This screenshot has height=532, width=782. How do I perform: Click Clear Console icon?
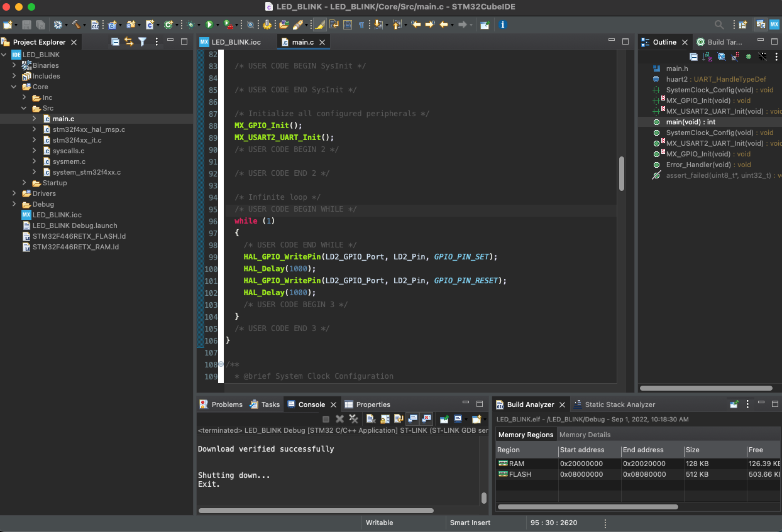[371, 419]
